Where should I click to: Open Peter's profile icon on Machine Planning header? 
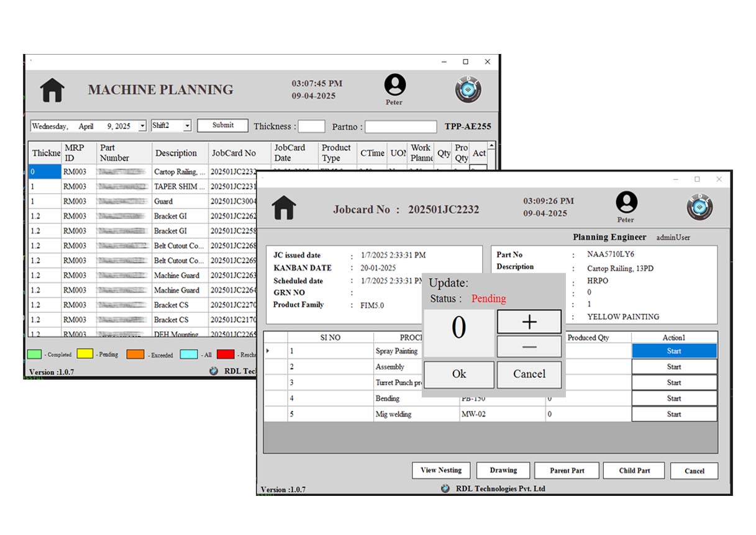click(x=394, y=85)
